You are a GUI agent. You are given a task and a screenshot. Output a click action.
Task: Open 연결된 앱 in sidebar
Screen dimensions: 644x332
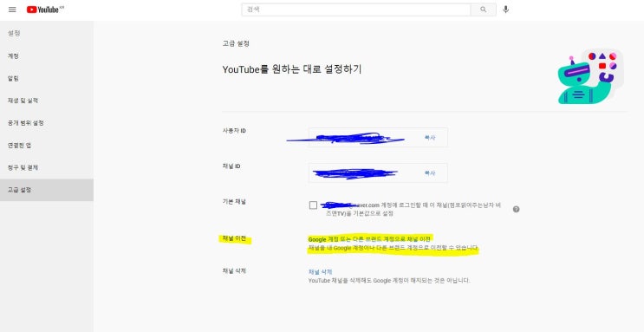[47, 145]
